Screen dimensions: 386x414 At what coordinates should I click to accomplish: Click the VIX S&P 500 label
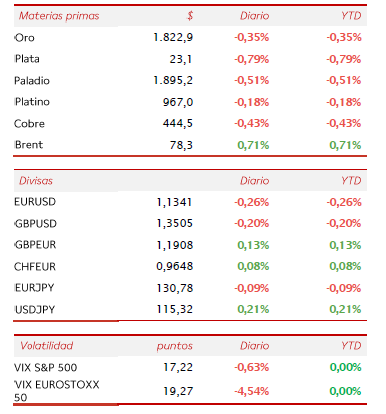click(46, 367)
